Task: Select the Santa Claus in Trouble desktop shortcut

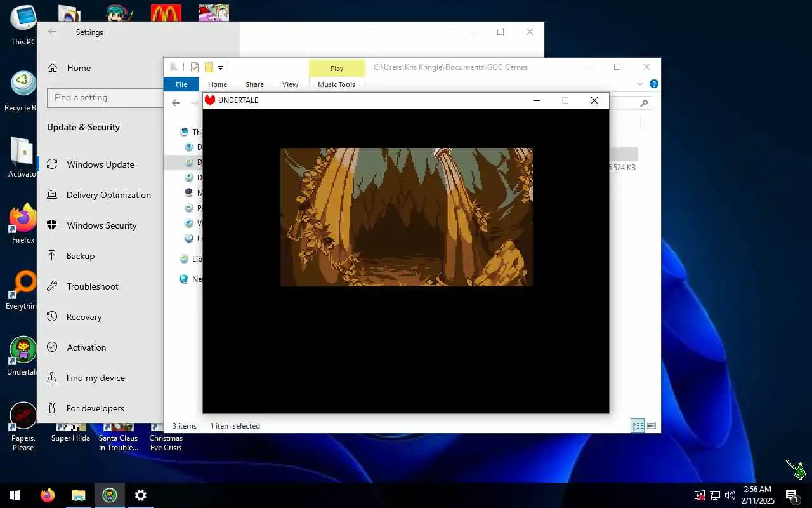Action: pos(118,438)
